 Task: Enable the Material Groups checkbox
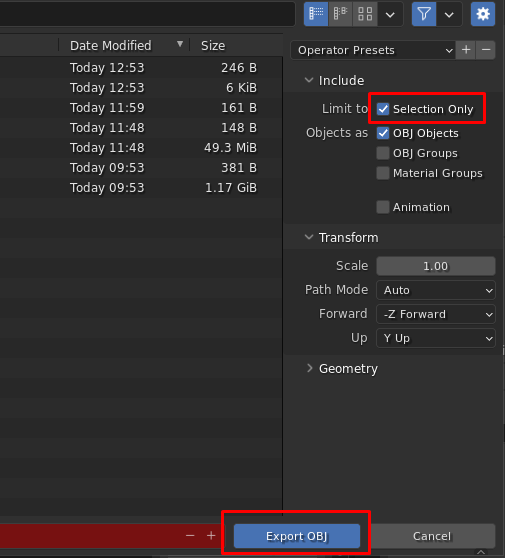point(383,173)
